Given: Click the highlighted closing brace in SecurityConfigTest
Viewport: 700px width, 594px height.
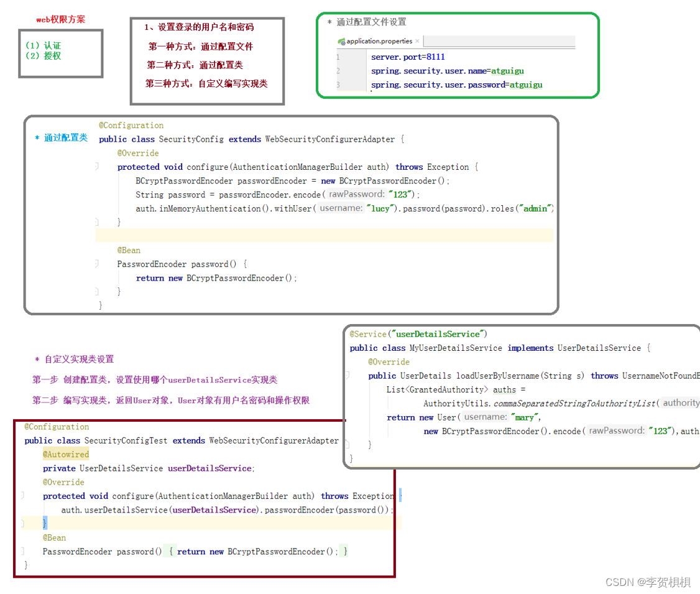Looking at the screenshot, I should [x=45, y=523].
